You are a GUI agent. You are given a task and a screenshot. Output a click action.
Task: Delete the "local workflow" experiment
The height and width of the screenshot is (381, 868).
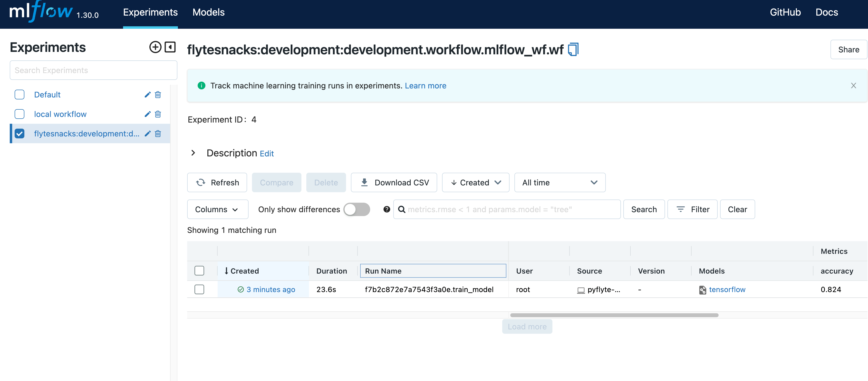(x=158, y=114)
